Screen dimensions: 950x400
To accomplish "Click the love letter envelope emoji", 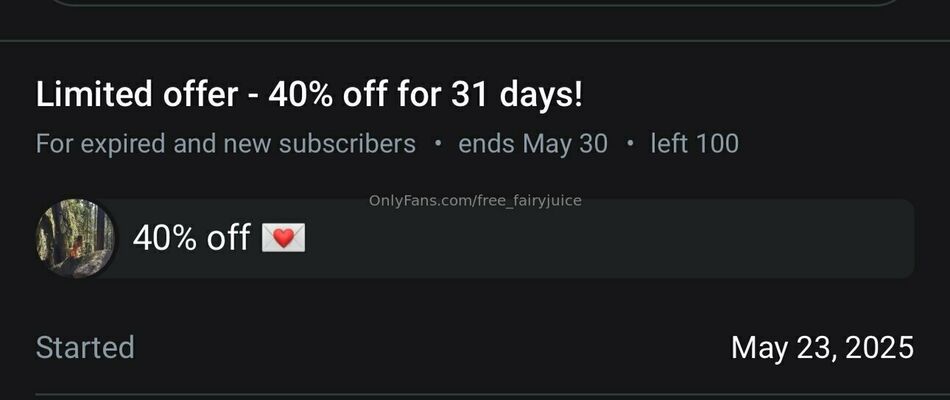I will point(283,238).
